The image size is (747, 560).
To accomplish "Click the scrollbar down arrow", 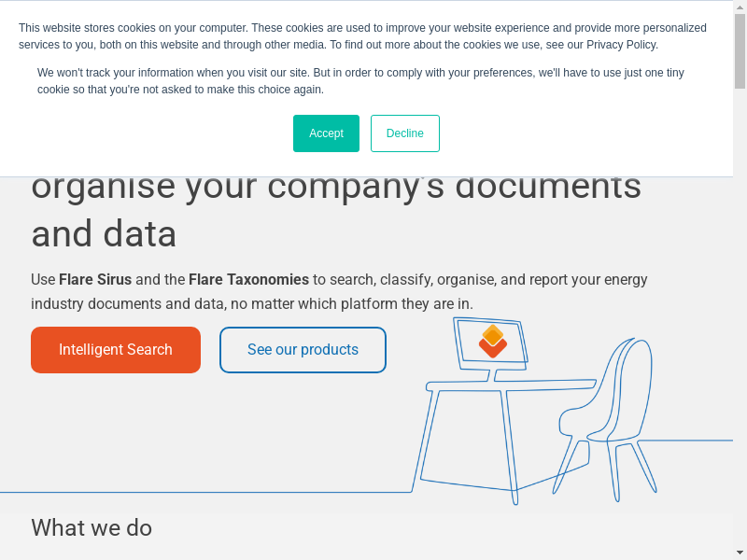I will pos(740,552).
